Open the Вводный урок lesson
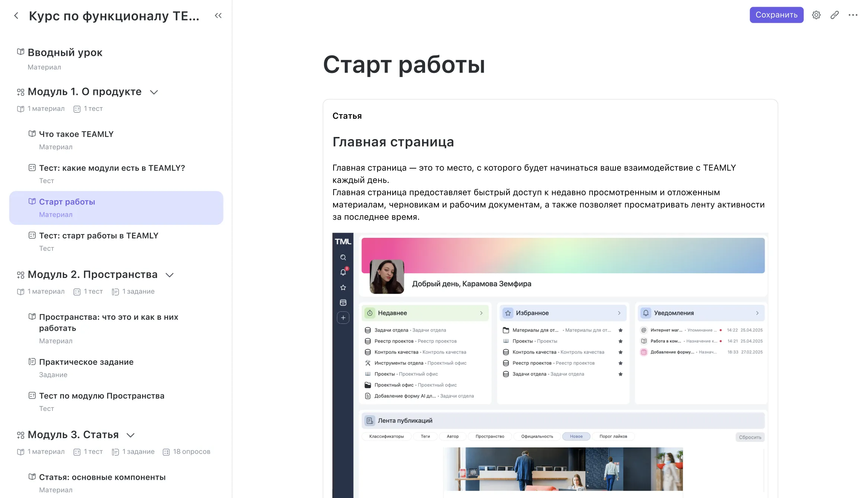 (65, 52)
